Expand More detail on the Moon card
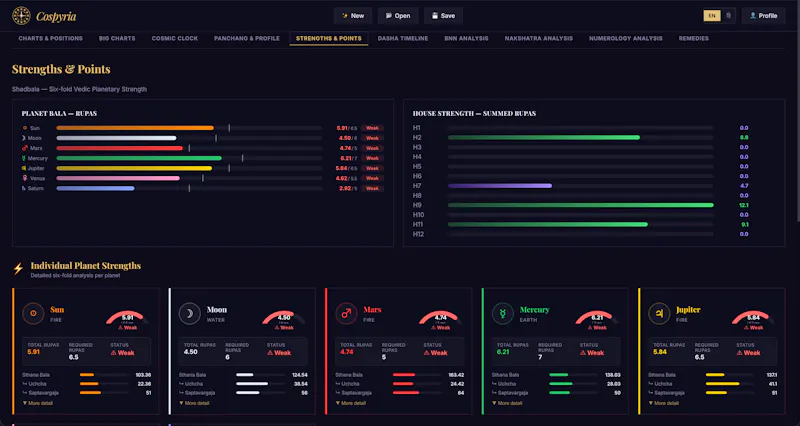The height and width of the screenshot is (426, 800). (194, 403)
